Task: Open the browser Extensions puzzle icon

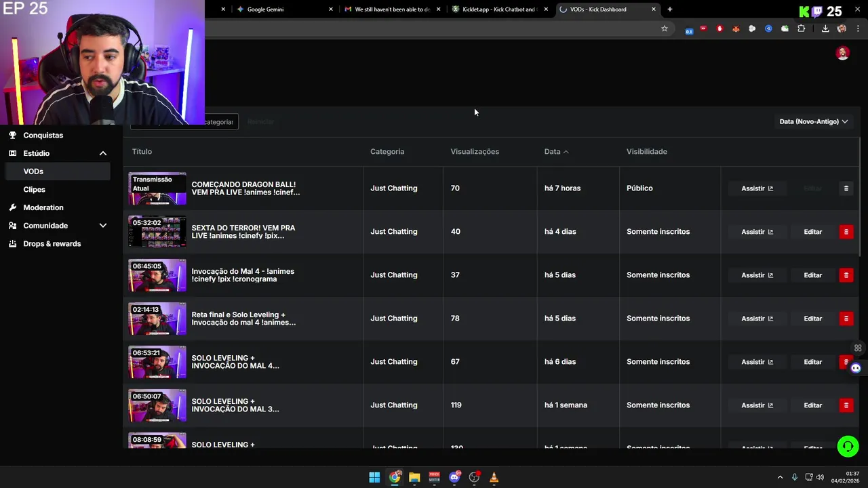Action: coord(801,28)
